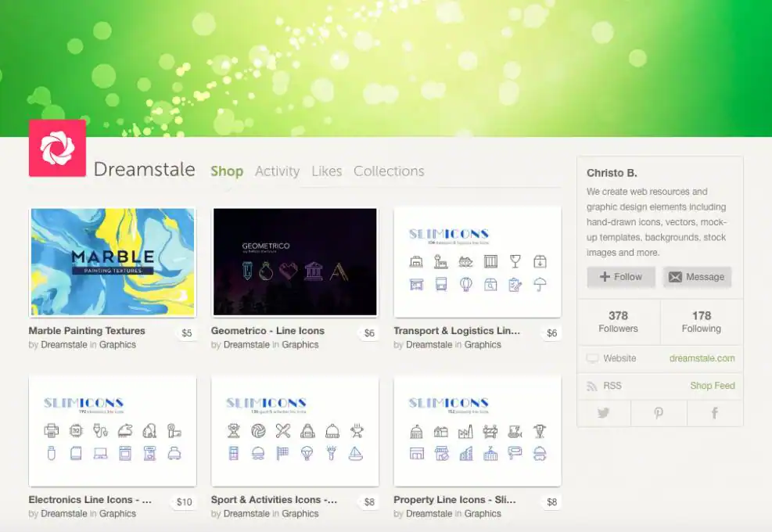This screenshot has height=532, width=772.
Task: Open Dreamstale's Twitter page via the Twitter icon
Action: [x=603, y=412]
